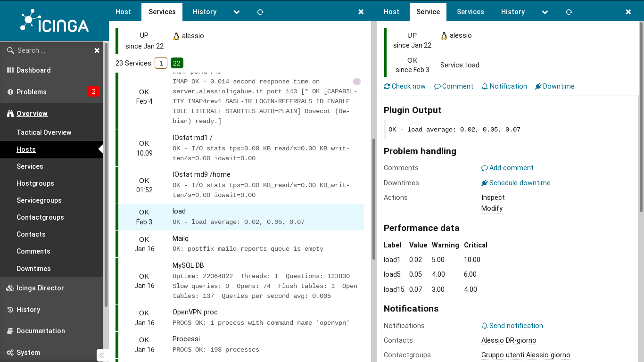Switch to Host tab in left pane
Screen dimensions: 644x362
[x=124, y=12]
